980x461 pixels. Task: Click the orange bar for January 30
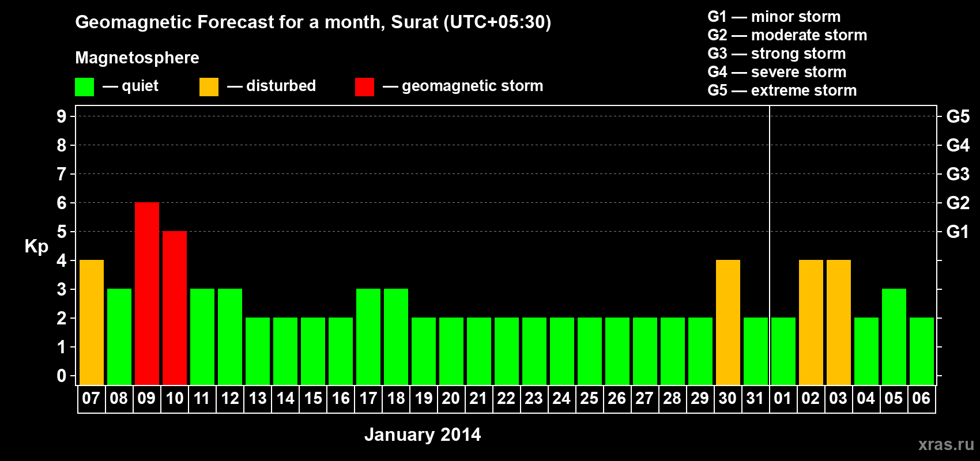pos(728,322)
